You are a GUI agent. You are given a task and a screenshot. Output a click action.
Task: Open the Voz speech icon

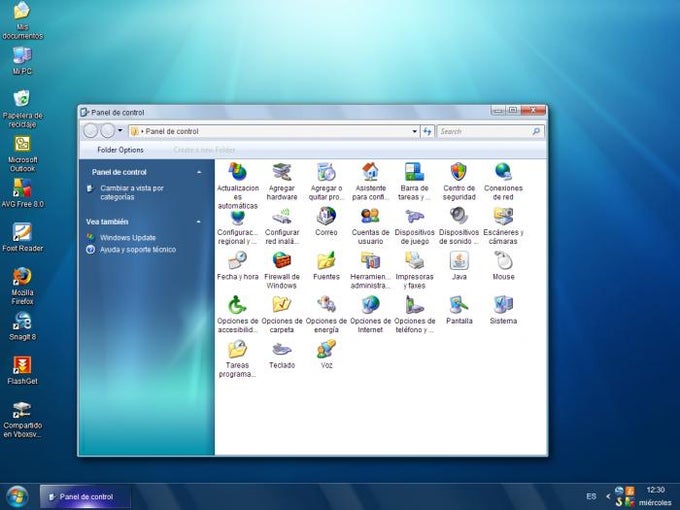326,349
